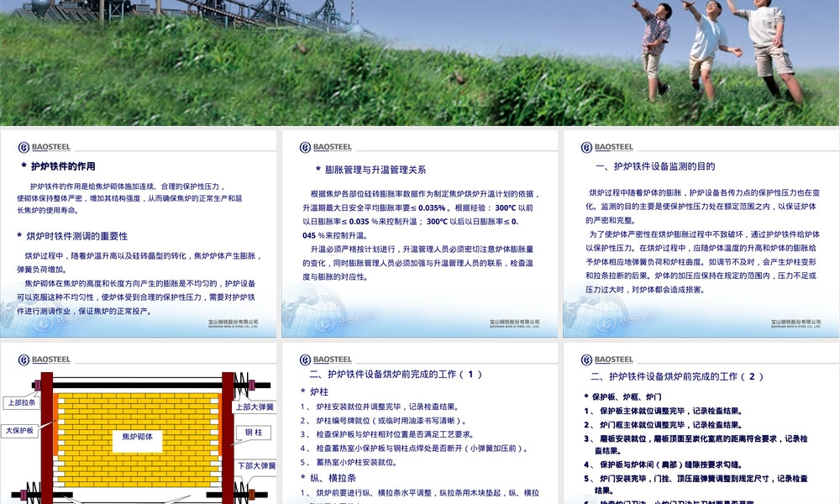Select the 保护板、炉框、炉门 bullet heading
The image size is (840, 504).
(x=627, y=396)
